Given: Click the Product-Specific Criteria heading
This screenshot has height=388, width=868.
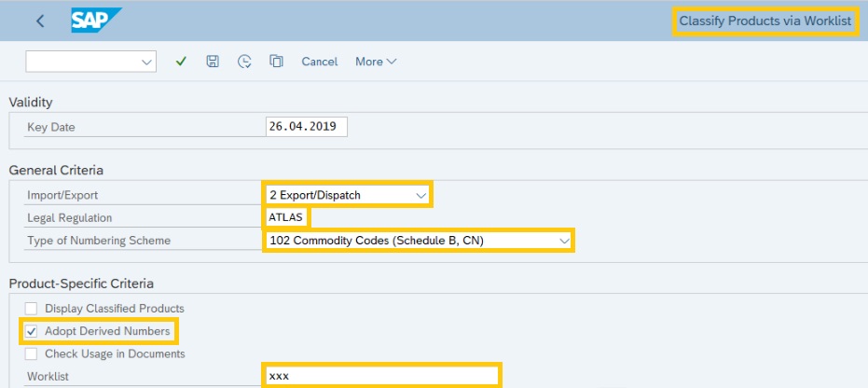Looking at the screenshot, I should point(81,284).
